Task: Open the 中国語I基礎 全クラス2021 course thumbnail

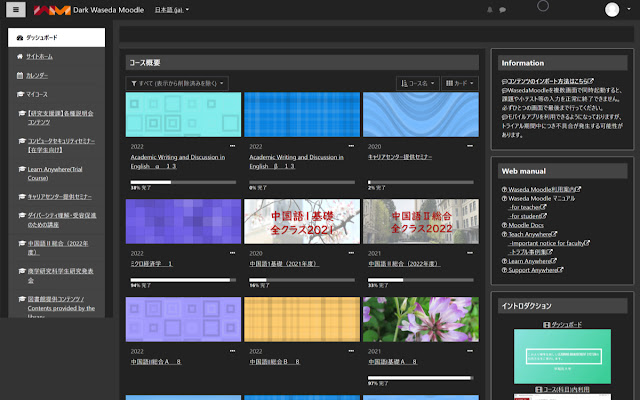Action: [x=301, y=221]
